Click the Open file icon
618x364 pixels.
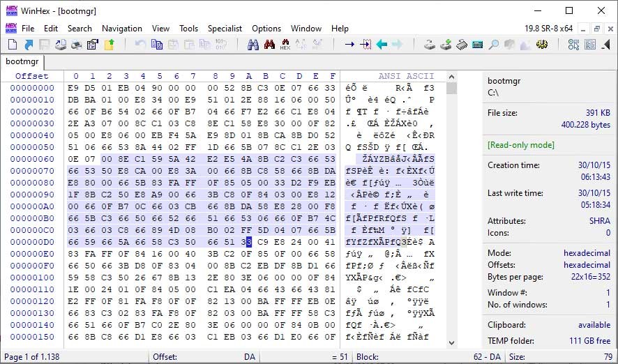29,45
